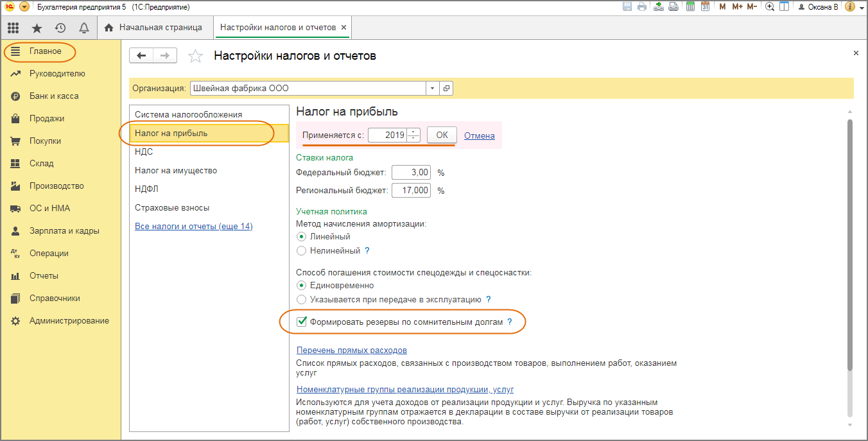This screenshot has height=441, width=868.
Task: Click the panel layout settings icon
Action: [x=783, y=7]
